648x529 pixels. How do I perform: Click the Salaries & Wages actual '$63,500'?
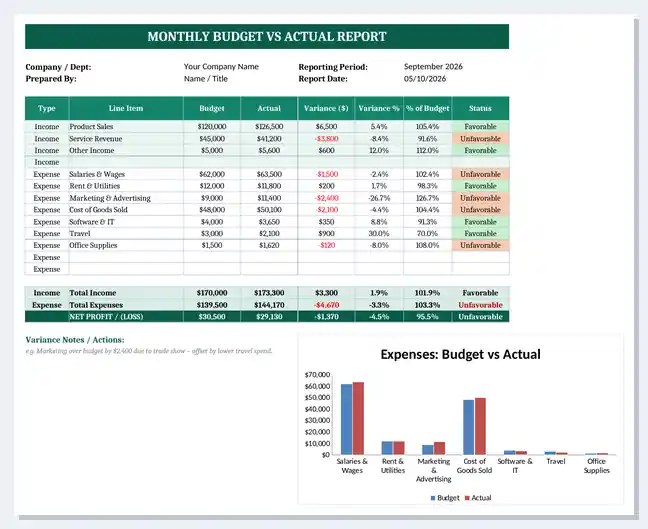(x=269, y=174)
